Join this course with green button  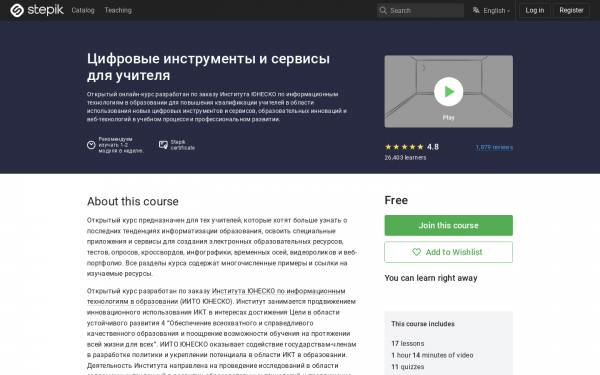448,225
